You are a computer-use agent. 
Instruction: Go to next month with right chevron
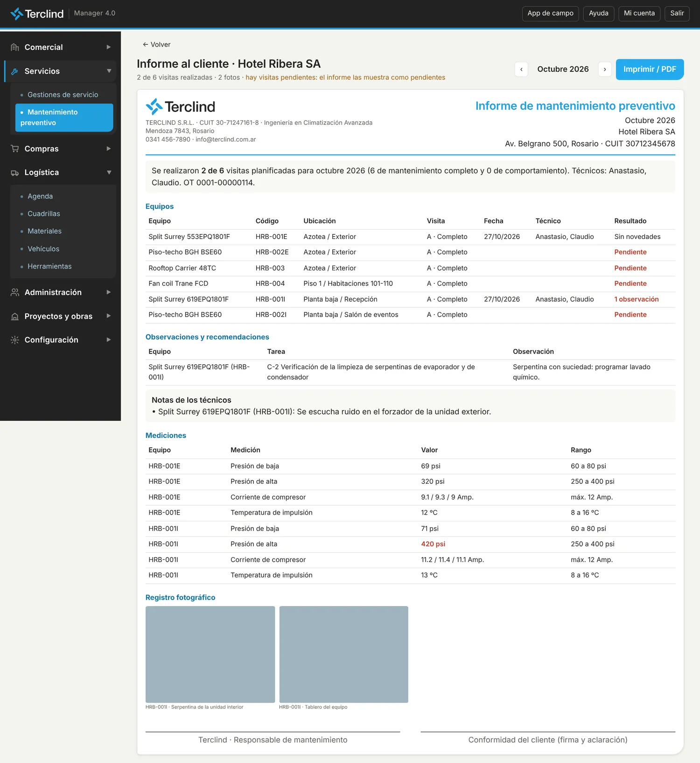pyautogui.click(x=605, y=69)
